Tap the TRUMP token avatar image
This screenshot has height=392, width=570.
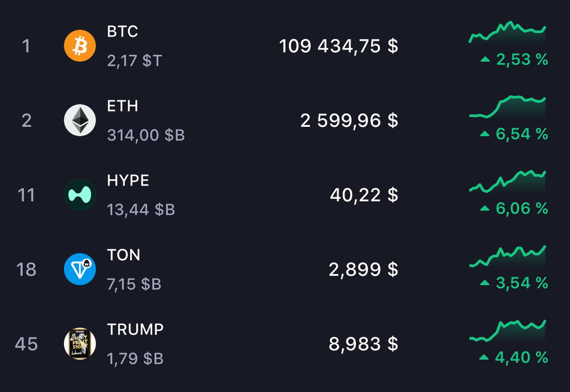click(80, 344)
